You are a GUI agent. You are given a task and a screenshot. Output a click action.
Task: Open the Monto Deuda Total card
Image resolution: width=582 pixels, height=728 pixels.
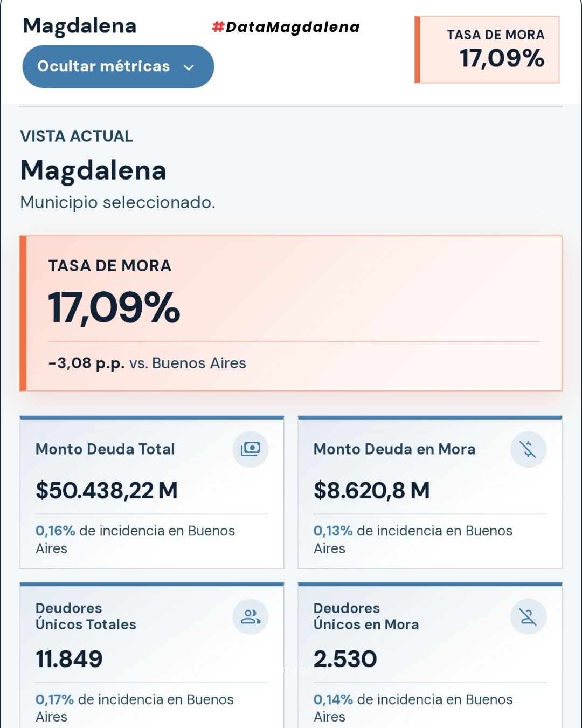152,492
